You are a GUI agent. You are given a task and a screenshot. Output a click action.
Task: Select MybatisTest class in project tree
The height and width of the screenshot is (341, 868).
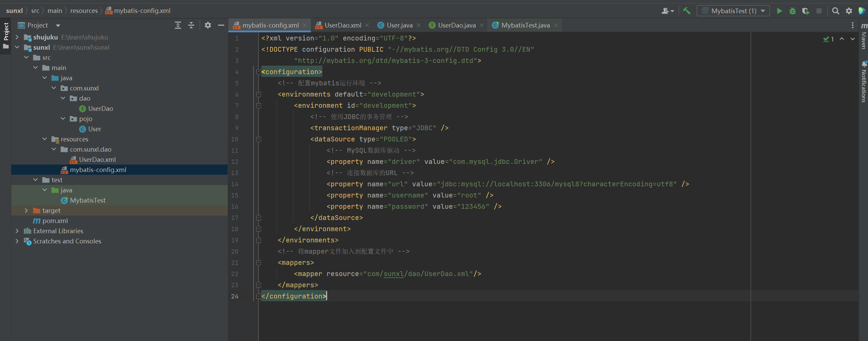pyautogui.click(x=88, y=200)
